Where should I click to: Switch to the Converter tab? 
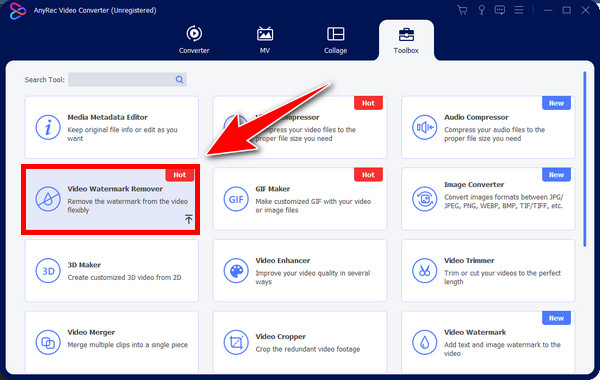(194, 40)
